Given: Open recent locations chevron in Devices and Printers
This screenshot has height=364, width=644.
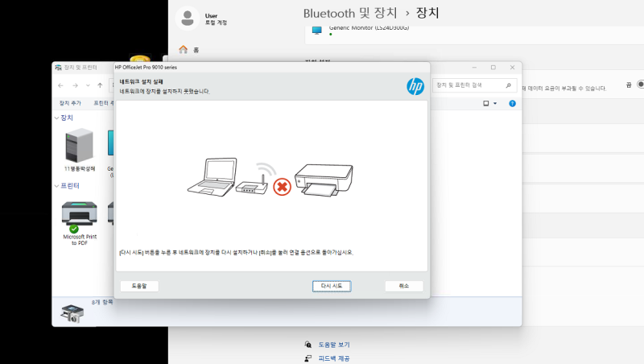Looking at the screenshot, I should click(x=88, y=85).
